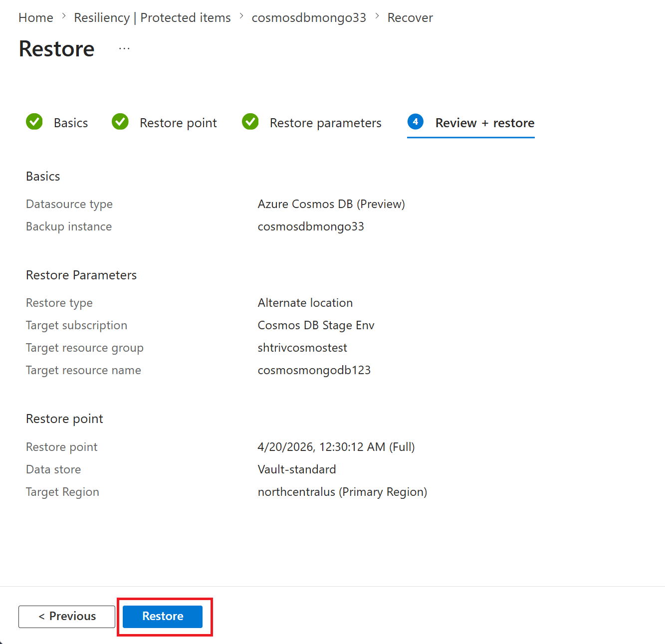Open Resiliency | Protected items breadcrumb
Image resolution: width=665 pixels, height=644 pixels.
tap(152, 17)
